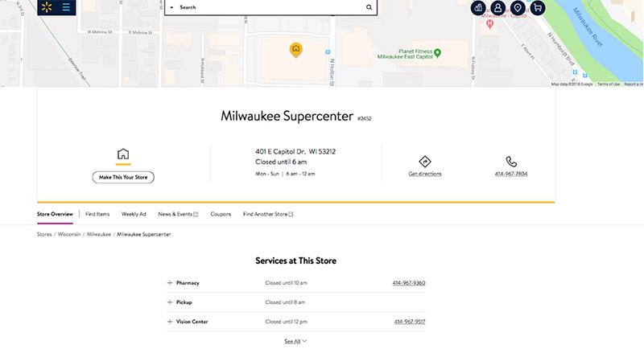This screenshot has height=349, width=644.
Task: Open the Weekly Ad tab
Action: tap(134, 214)
